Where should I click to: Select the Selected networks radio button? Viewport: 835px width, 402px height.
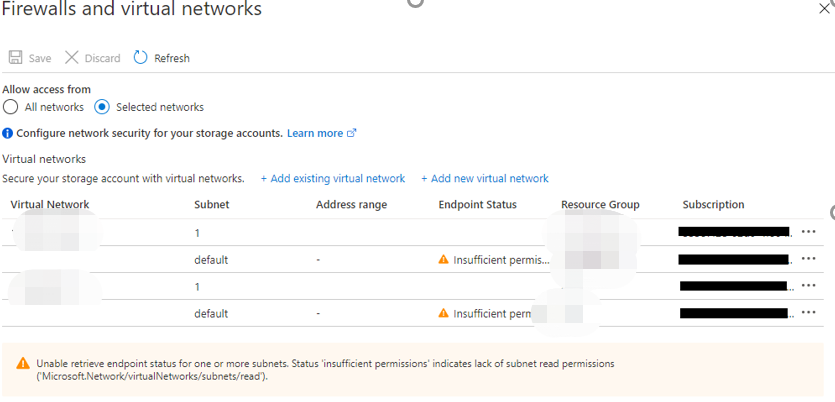(x=102, y=107)
